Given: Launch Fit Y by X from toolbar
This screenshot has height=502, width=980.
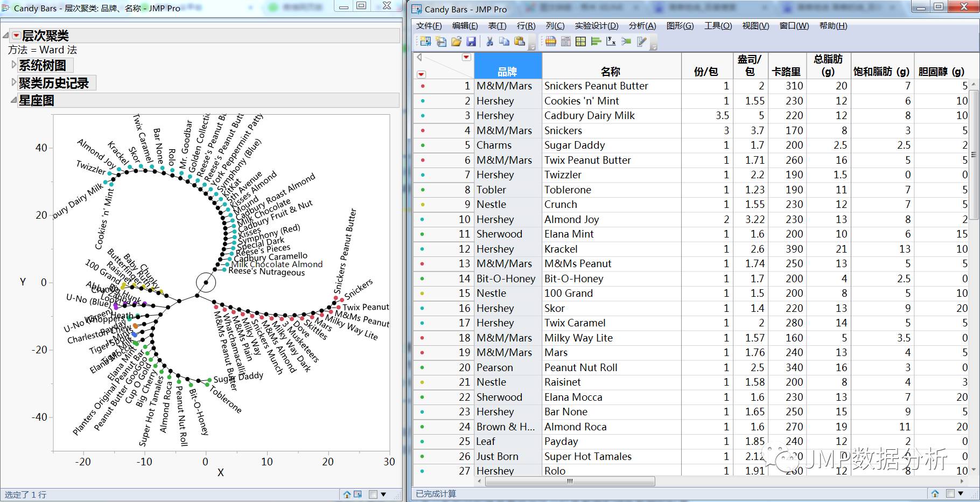Looking at the screenshot, I should [x=611, y=41].
